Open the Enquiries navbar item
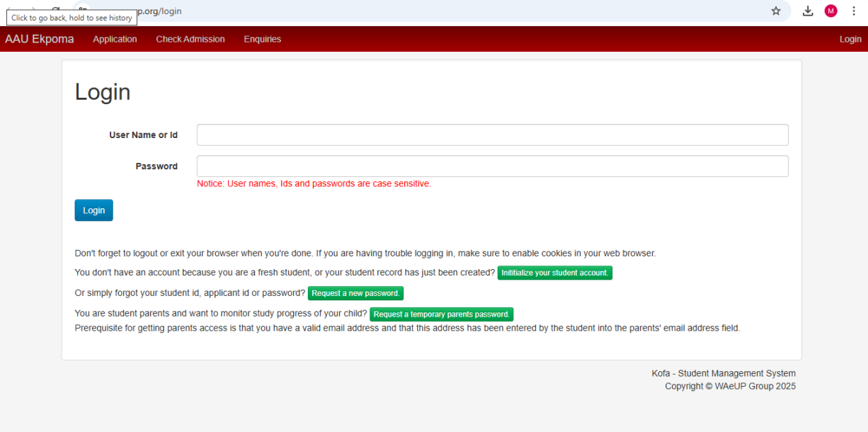 [x=262, y=39]
